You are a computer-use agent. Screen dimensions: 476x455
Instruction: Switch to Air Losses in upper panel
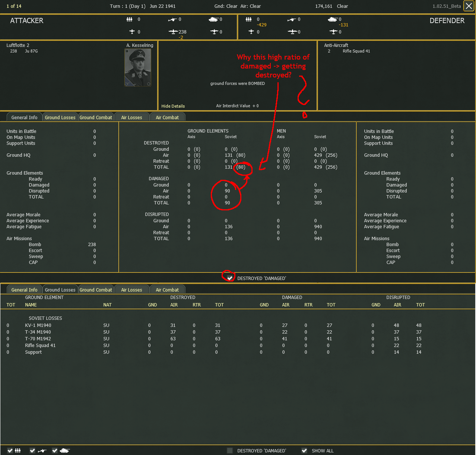[131, 117]
